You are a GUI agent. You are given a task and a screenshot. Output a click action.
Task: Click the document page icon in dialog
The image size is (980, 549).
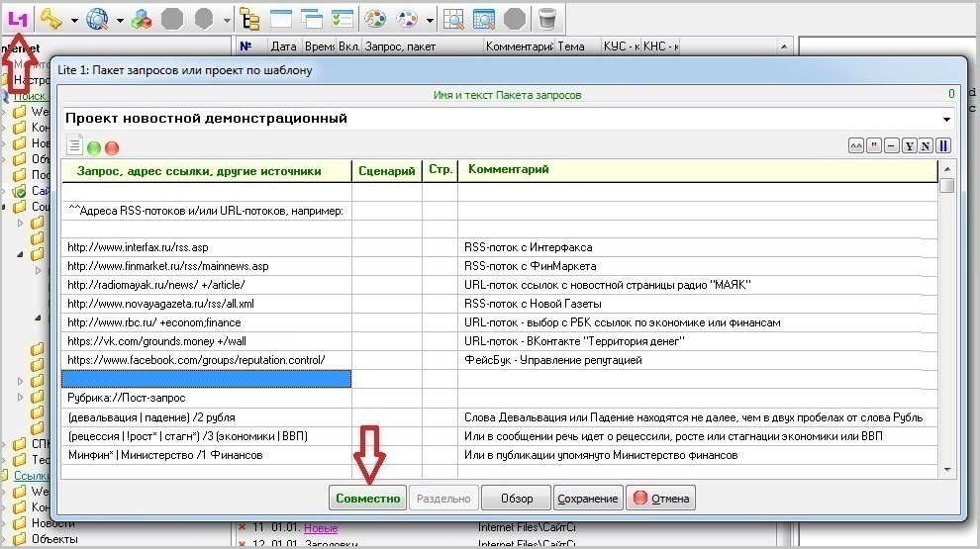coord(74,146)
